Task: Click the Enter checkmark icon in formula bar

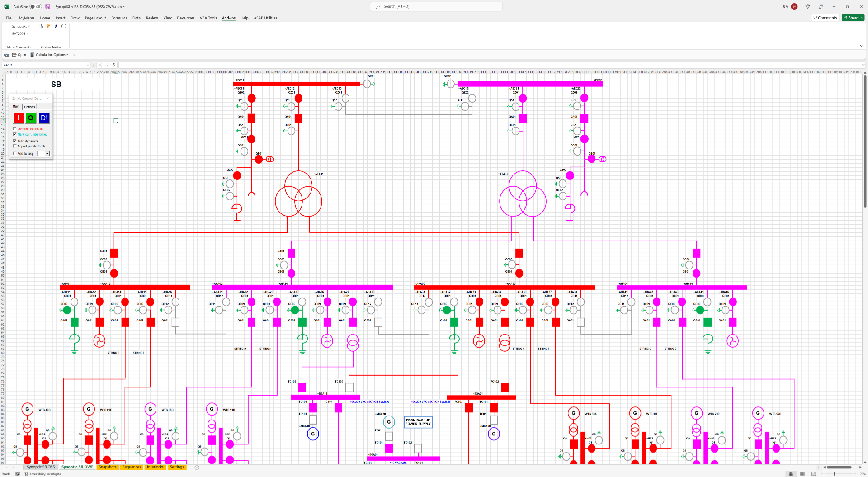Action: (107, 65)
